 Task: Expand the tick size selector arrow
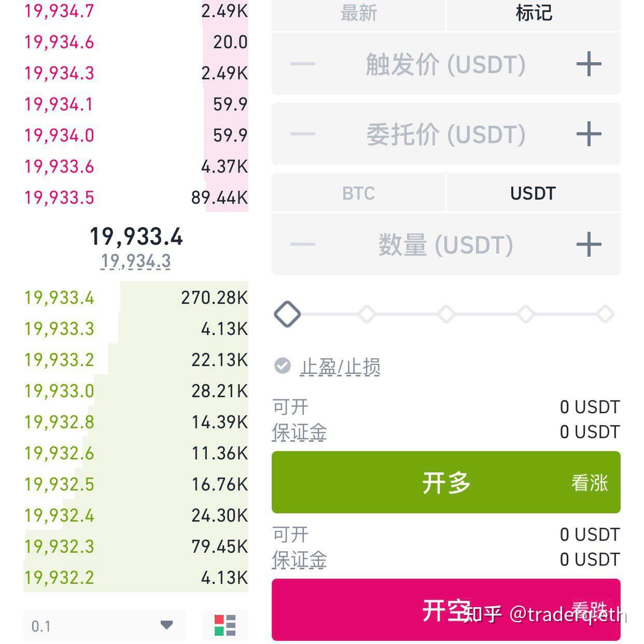click(x=166, y=626)
